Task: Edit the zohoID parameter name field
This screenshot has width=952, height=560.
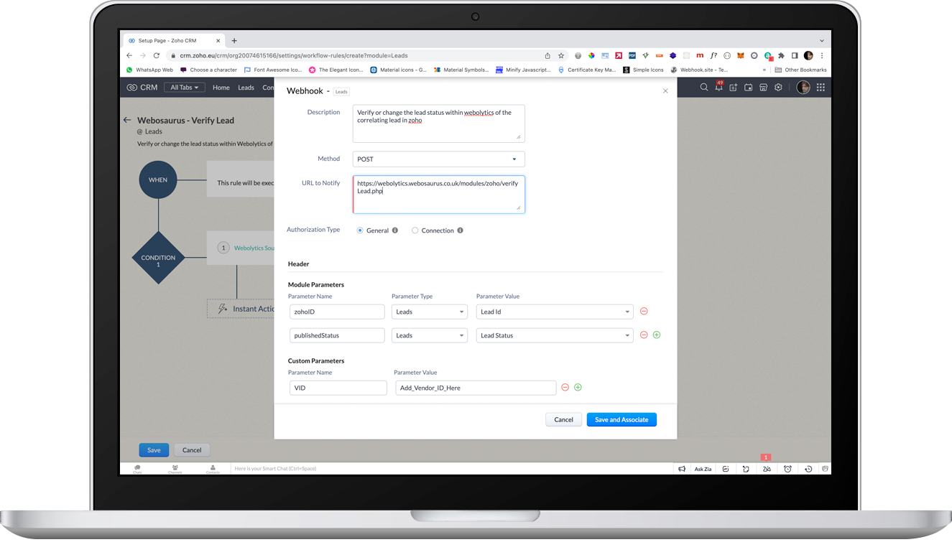Action: pyautogui.click(x=338, y=312)
